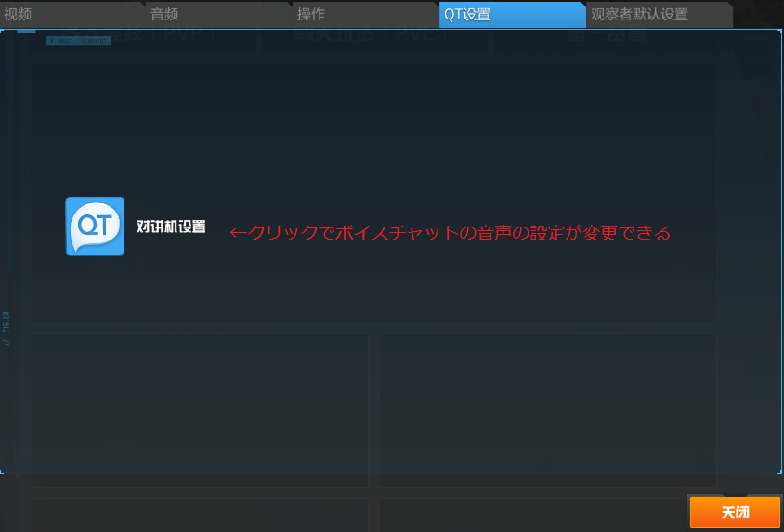
Task: Select the 操作 (Controls) tab
Action: (365, 15)
